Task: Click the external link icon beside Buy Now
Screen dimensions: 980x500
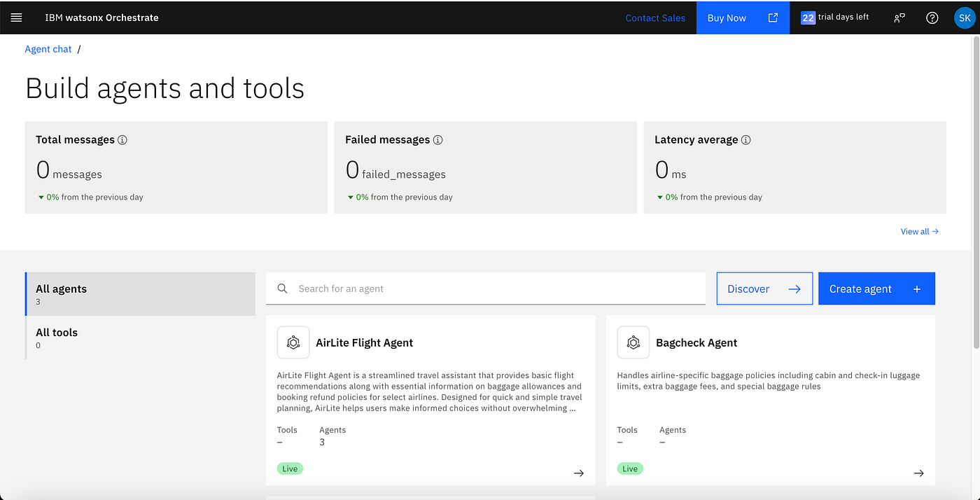Action: (773, 18)
